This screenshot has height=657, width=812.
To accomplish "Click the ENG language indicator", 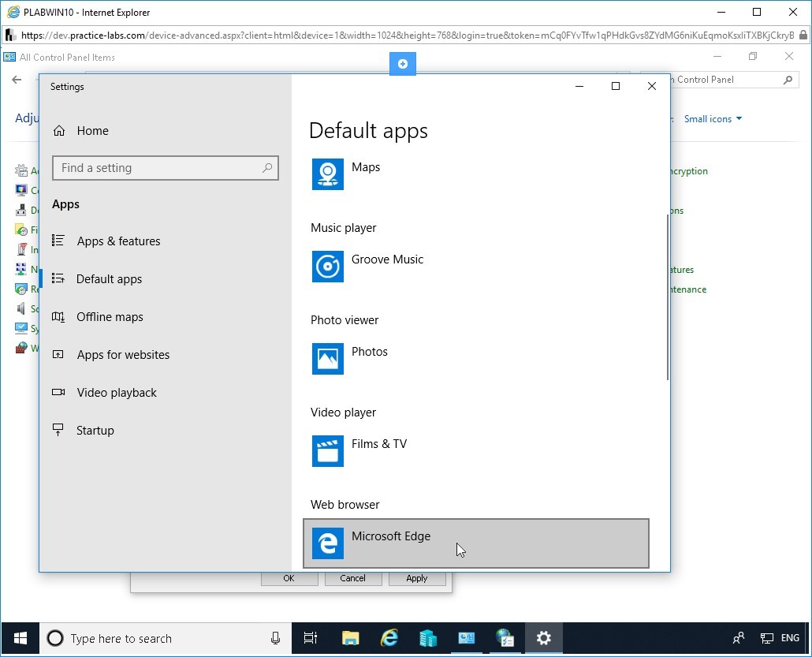I will [790, 638].
